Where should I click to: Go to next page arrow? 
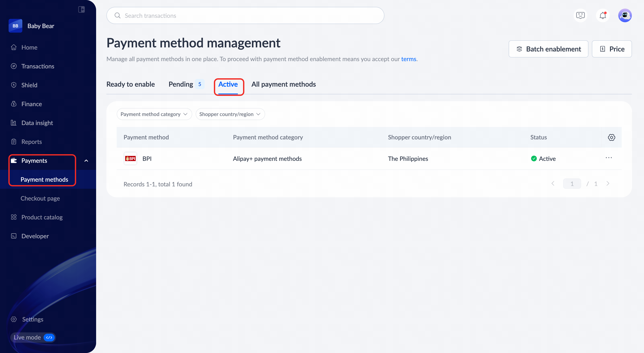pyautogui.click(x=608, y=184)
